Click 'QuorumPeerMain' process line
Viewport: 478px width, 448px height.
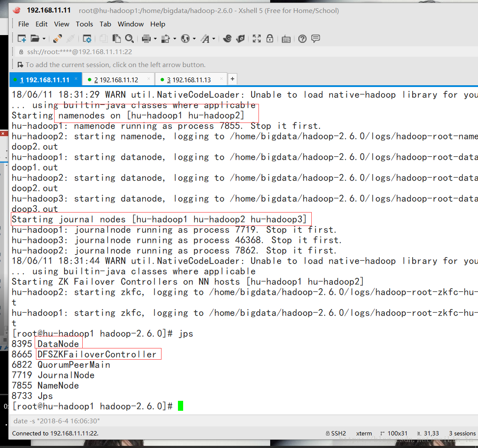61,364
